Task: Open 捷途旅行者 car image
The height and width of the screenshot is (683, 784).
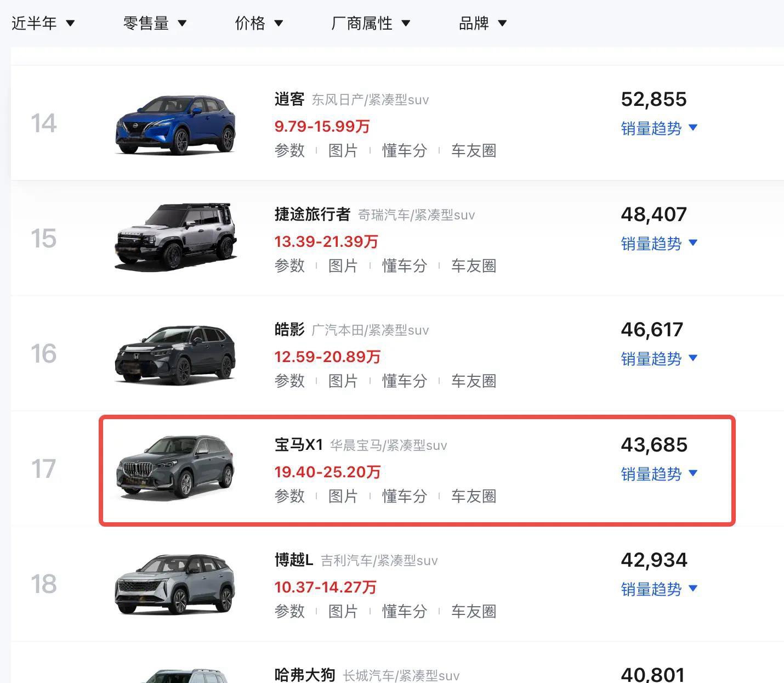Action: click(x=175, y=237)
